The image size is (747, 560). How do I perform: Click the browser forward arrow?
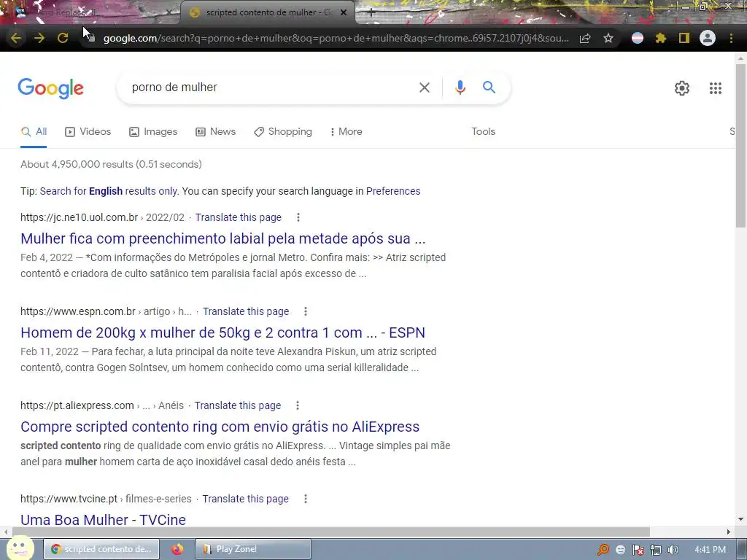[x=39, y=38]
